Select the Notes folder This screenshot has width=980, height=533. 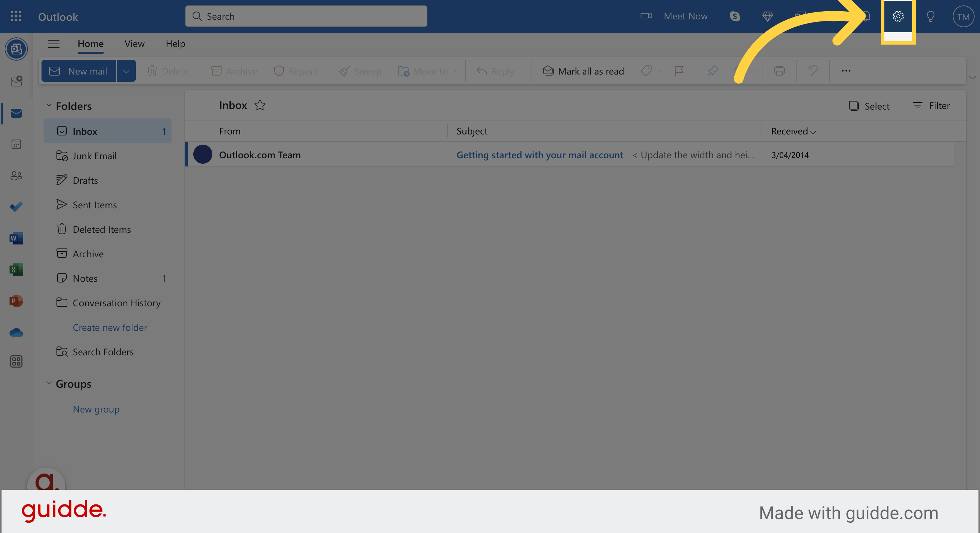coord(107,278)
